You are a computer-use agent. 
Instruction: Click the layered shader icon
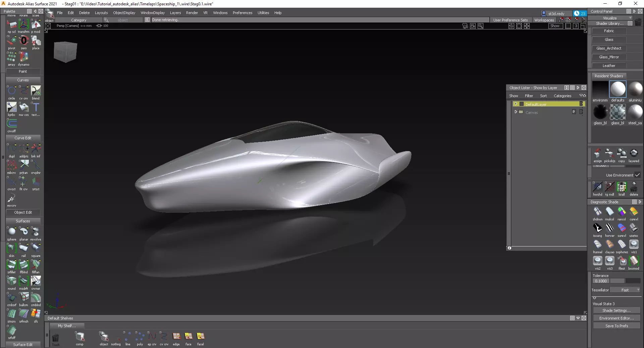(x=634, y=153)
